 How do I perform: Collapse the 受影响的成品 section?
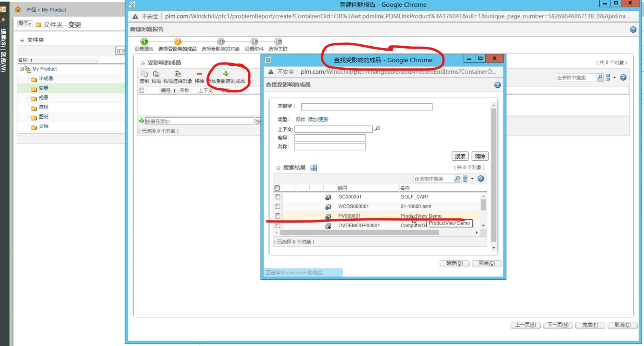pyautogui.click(x=142, y=63)
